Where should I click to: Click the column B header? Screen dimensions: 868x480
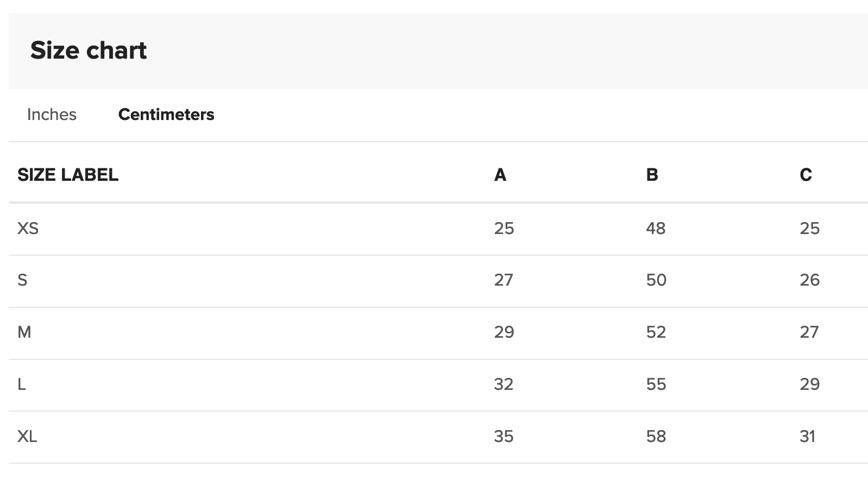pyautogui.click(x=652, y=175)
